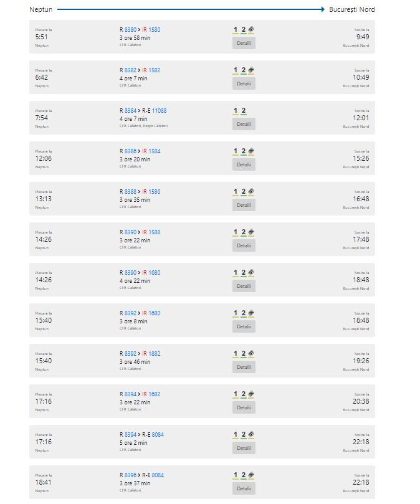
Task: Click the bicycle icon for the 5:51 departure
Action: click(251, 29)
